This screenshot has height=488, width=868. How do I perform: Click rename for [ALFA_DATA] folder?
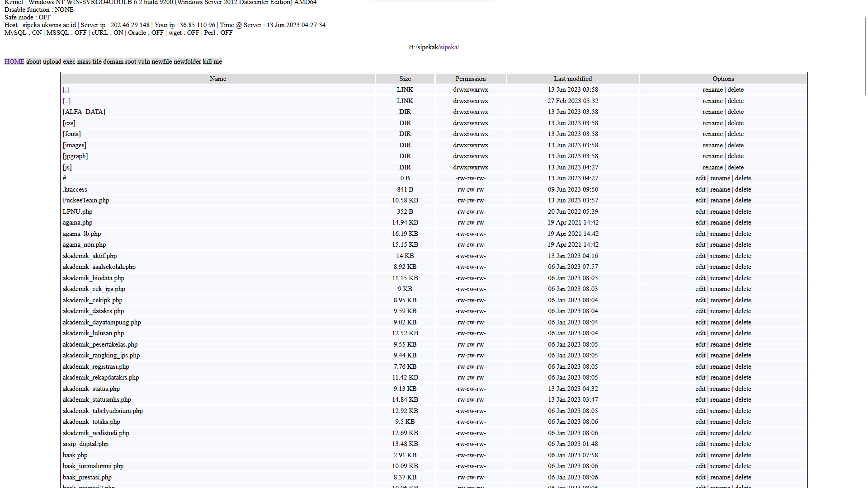coord(713,112)
